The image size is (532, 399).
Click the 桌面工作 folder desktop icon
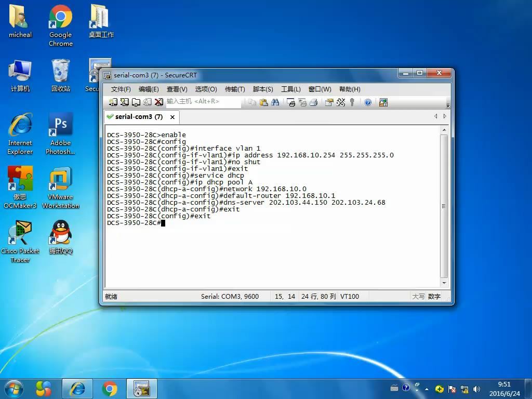coord(101,21)
